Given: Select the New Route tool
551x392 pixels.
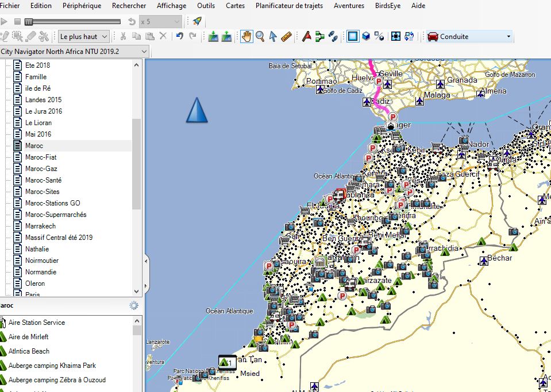Looking at the screenshot, I should pyautogui.click(x=320, y=37).
